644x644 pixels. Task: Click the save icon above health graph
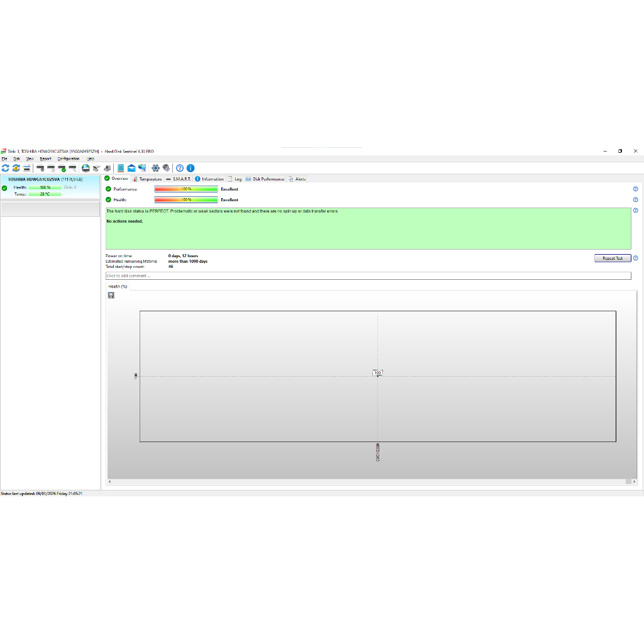click(x=111, y=295)
